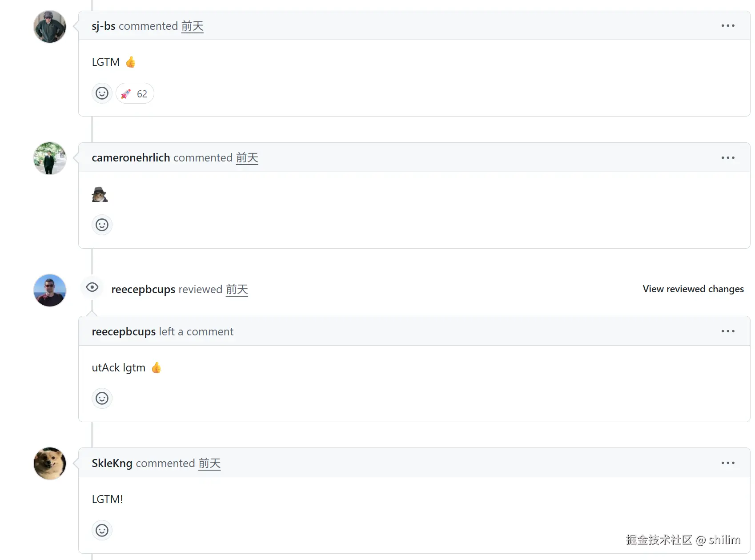Viewport: 755px width, 560px height.
Task: Click cameronehrlich avatar picture
Action: click(50, 158)
